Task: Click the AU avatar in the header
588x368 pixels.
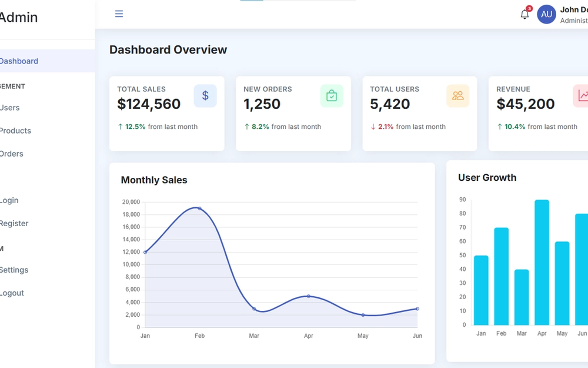Action: pos(546,14)
